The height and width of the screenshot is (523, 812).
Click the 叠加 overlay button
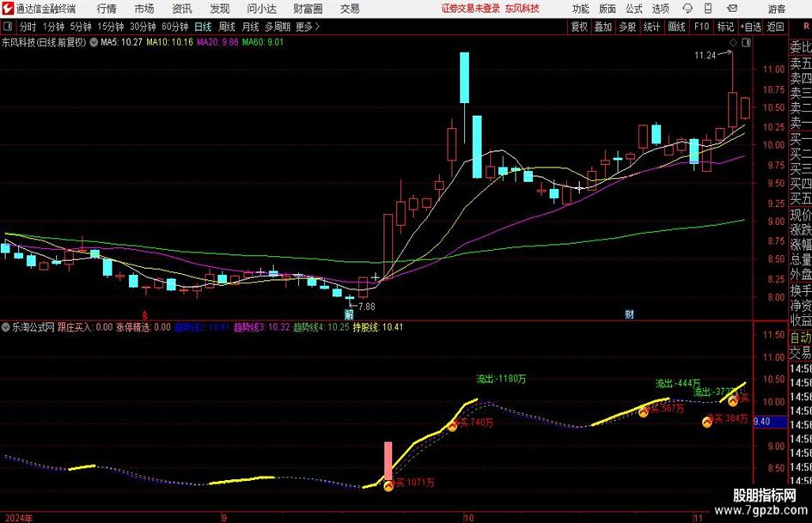tap(603, 27)
